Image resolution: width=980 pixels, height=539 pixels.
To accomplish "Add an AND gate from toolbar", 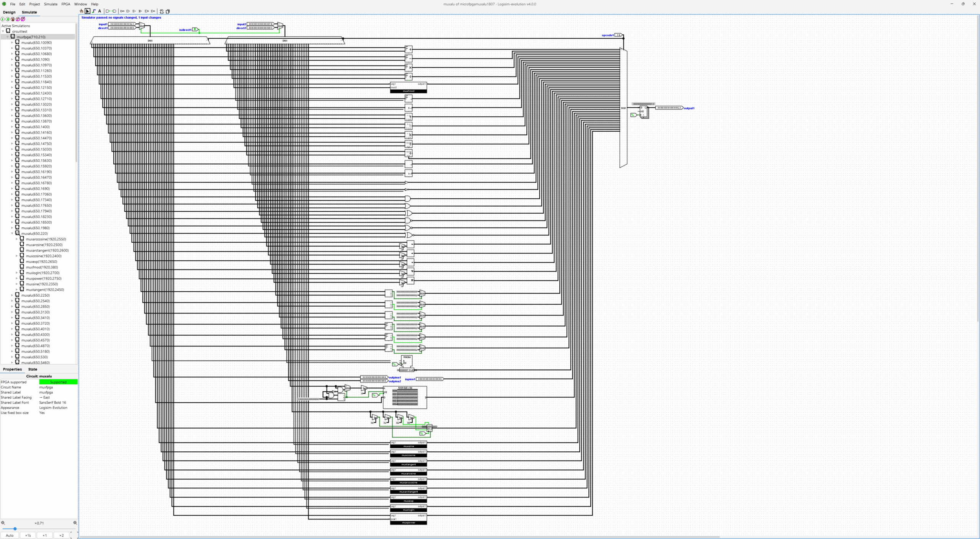I will [x=128, y=11].
